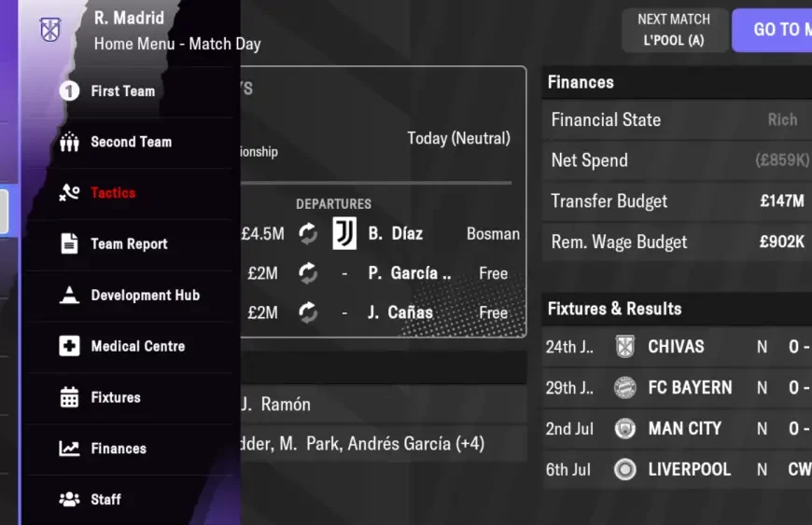Click the Medical Centre cross icon
Image resolution: width=812 pixels, height=525 pixels.
pyautogui.click(x=69, y=346)
